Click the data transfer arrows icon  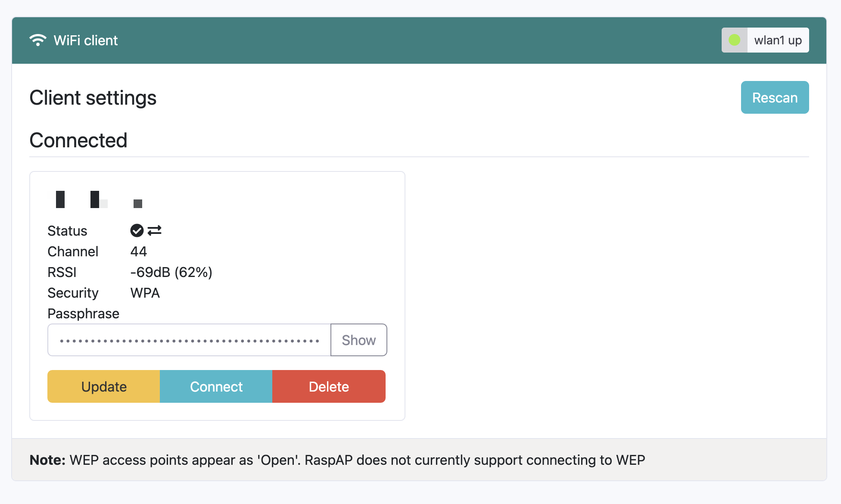click(155, 230)
